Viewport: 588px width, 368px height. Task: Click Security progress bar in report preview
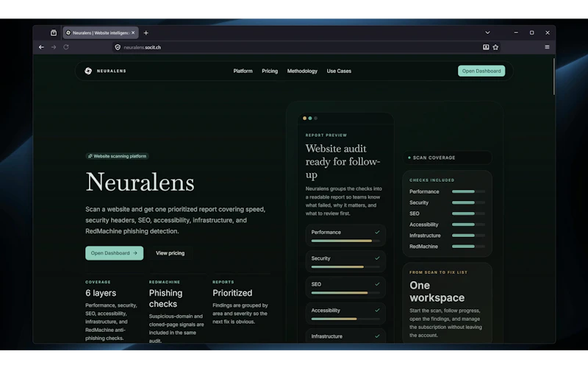345,266
